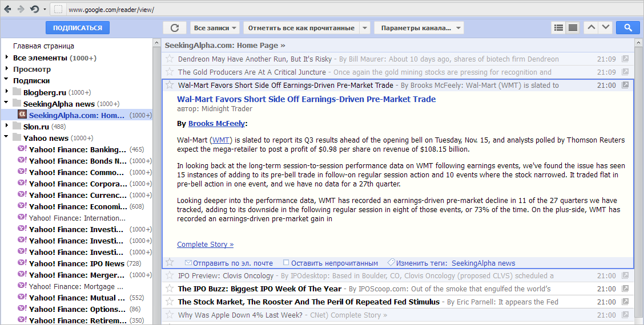Select Yahoo! Finance: IPO News feed

[77, 263]
